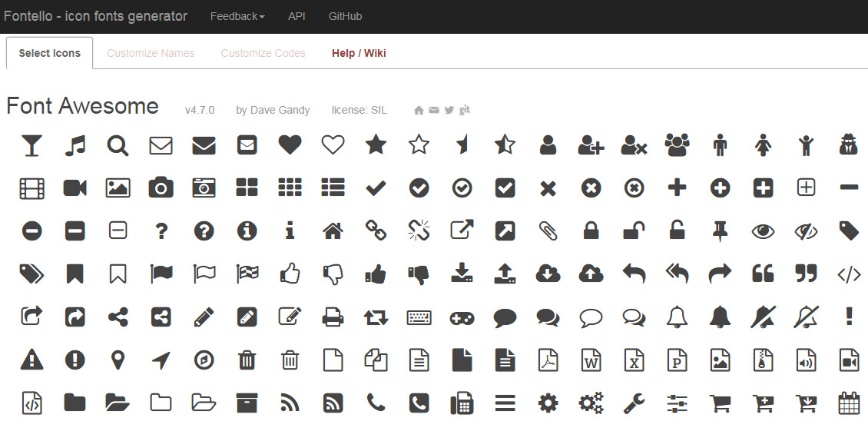Select the checkered flag icon
The width and height of the screenshot is (868, 431).
(247, 273)
